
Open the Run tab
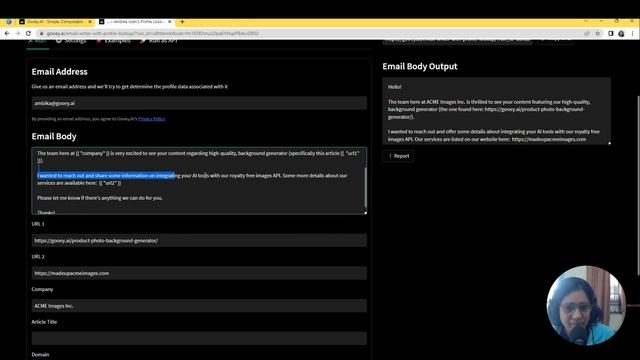(38, 41)
